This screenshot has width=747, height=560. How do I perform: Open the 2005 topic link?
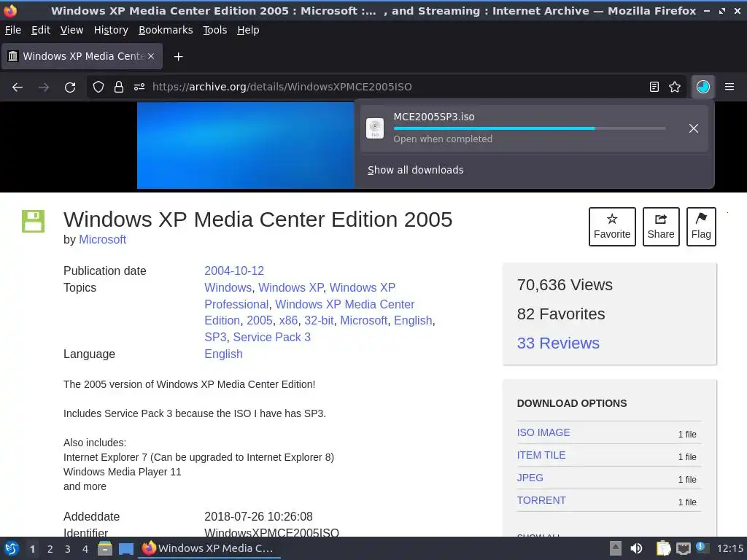[x=259, y=321]
